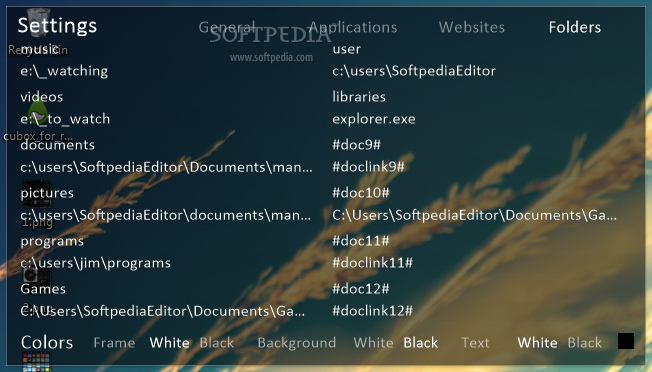Viewport: 652px width, 372px height.
Task: Click the 'explorer.exe' path entry
Action: click(x=374, y=119)
